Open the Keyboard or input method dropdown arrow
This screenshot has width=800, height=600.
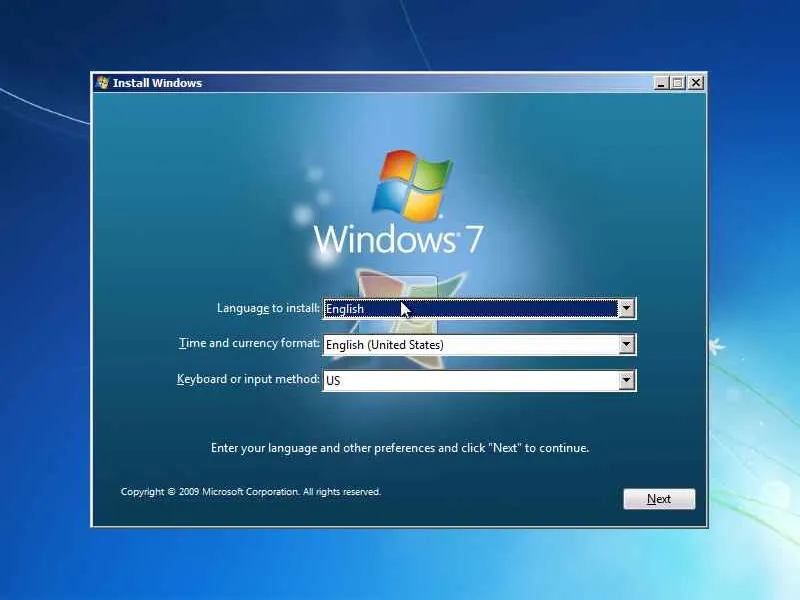pyautogui.click(x=627, y=380)
